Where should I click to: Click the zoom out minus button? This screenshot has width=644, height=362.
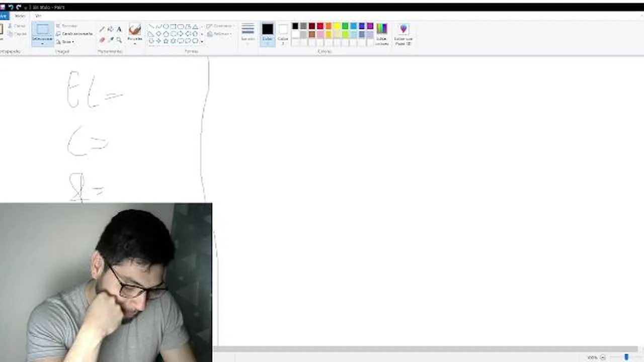(x=603, y=357)
